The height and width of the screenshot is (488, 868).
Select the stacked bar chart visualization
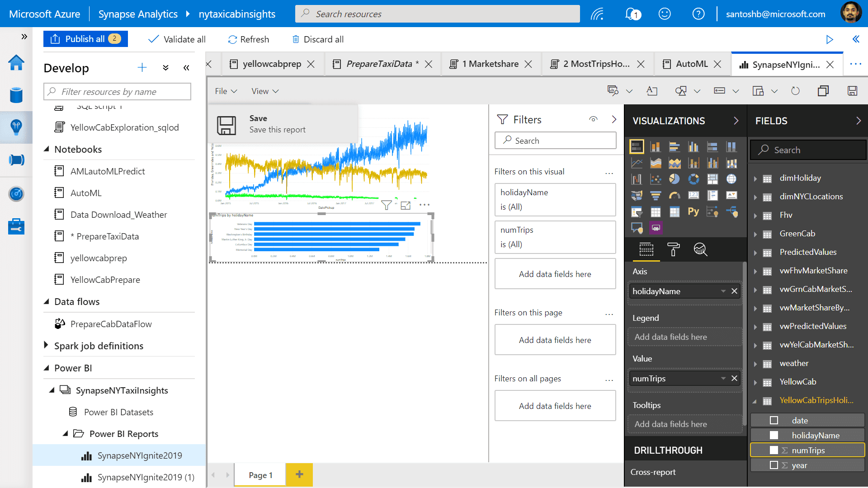(x=637, y=146)
